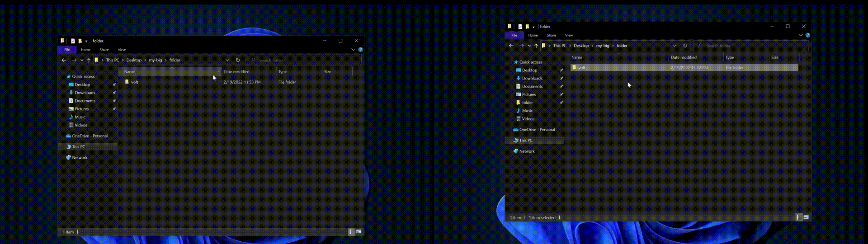
Task: Open Share tab in left window
Action: coord(104,50)
